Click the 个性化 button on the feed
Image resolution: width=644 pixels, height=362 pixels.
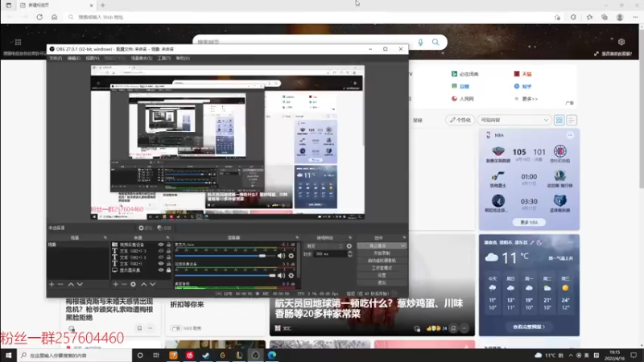click(460, 120)
